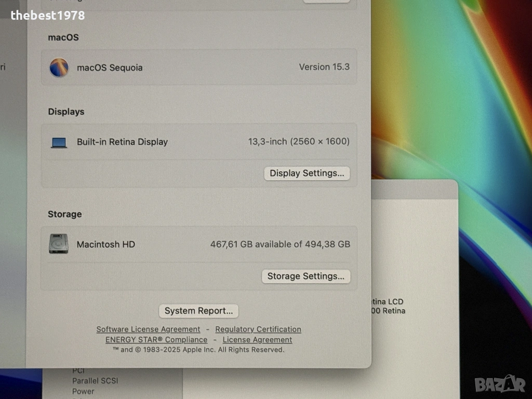Click the Macintosh HD label
The height and width of the screenshot is (399, 532).
point(106,244)
